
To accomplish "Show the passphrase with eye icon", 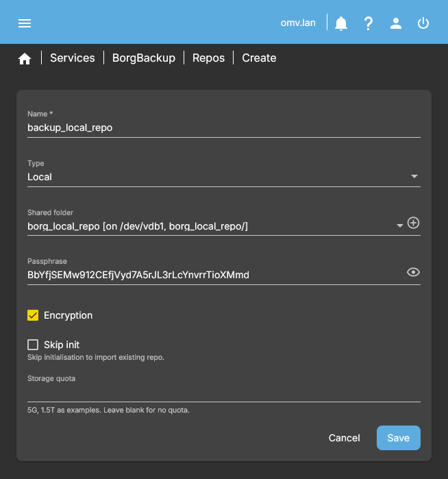I will (413, 272).
